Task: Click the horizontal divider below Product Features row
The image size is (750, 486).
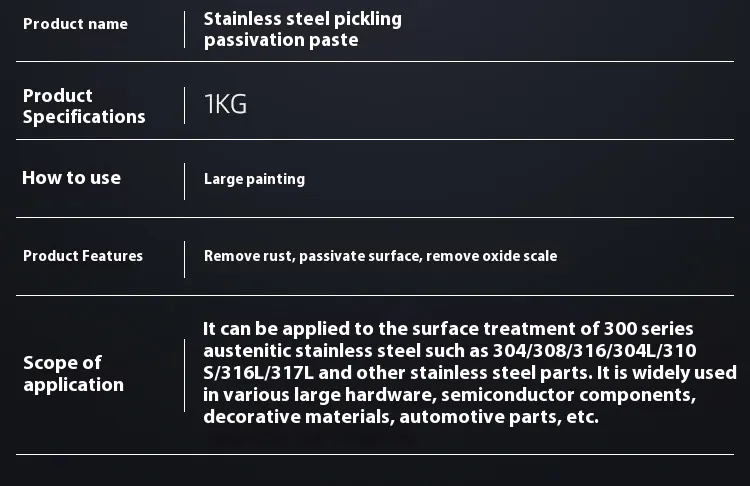Action: click(x=375, y=295)
